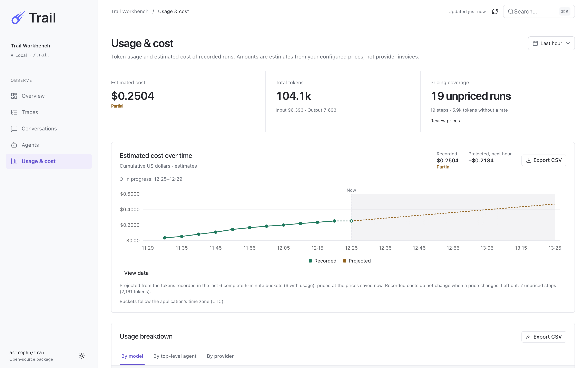588x368 pixels.
Task: Switch to the By top-level agent tab
Action: pos(175,356)
